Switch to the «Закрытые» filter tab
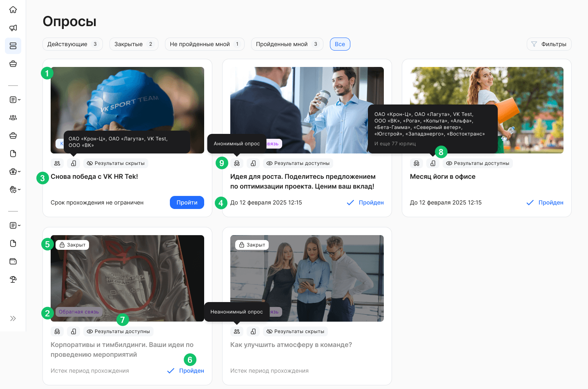This screenshot has width=588, height=389. click(x=134, y=44)
